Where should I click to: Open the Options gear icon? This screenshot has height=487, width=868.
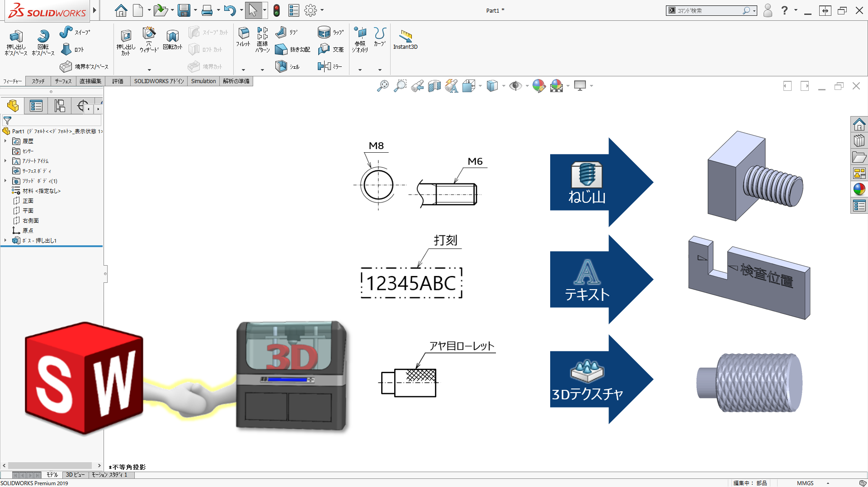tap(311, 10)
